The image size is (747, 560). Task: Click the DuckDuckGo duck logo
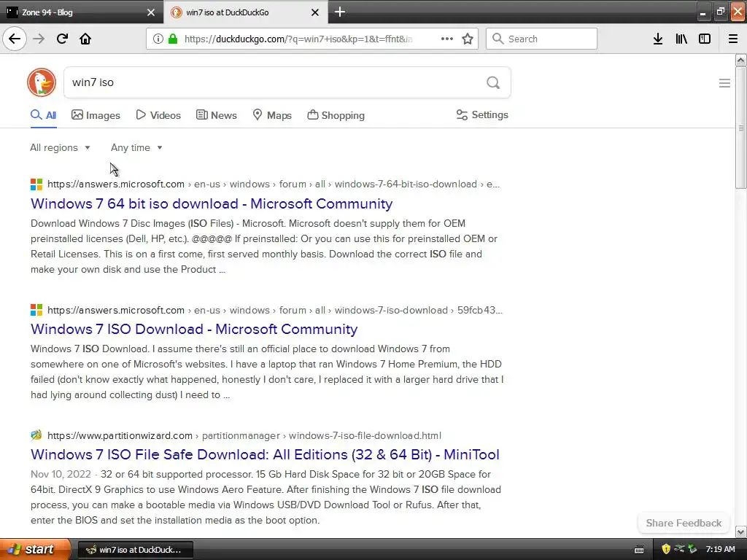42,82
